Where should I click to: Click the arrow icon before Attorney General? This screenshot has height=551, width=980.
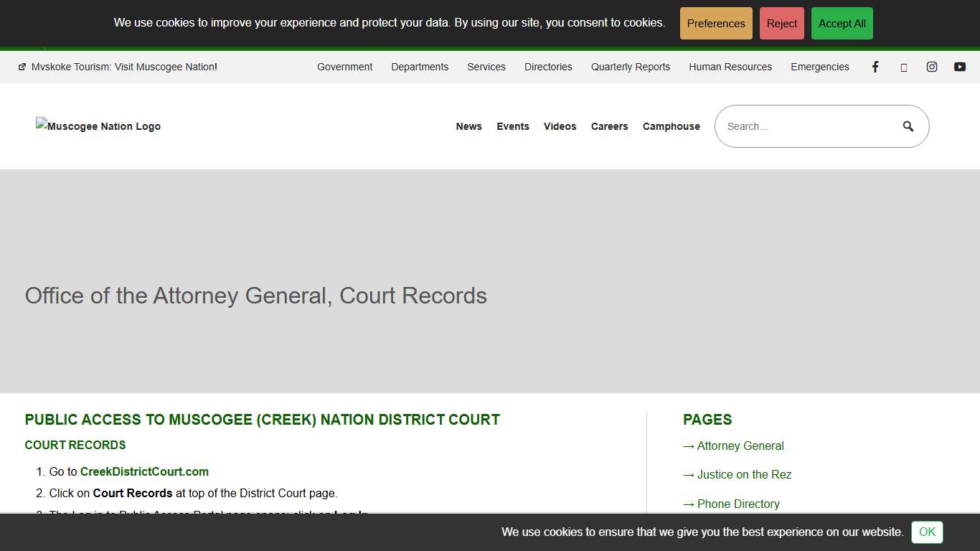(x=688, y=446)
